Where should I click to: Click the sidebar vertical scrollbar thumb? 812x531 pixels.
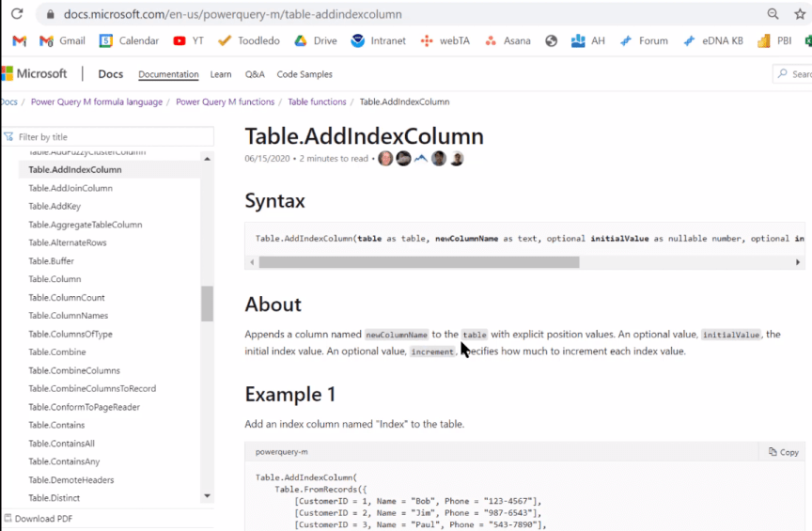207,304
